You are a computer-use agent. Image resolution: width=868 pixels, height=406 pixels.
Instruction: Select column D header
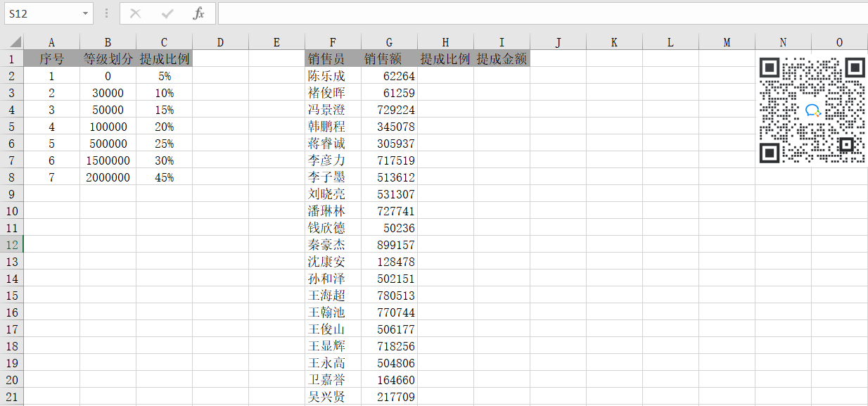[220, 42]
